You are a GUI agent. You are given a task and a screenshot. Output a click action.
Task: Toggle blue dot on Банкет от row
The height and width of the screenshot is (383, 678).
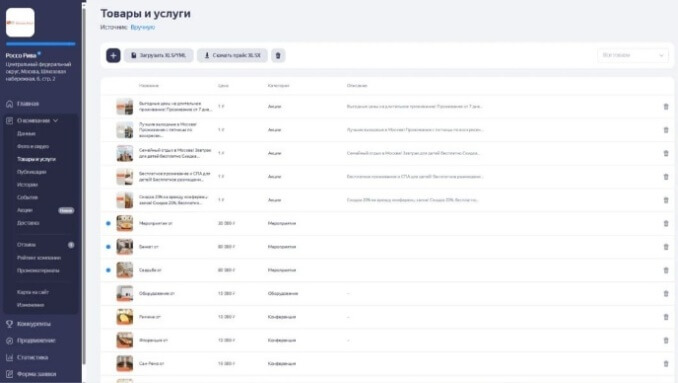[108, 247]
